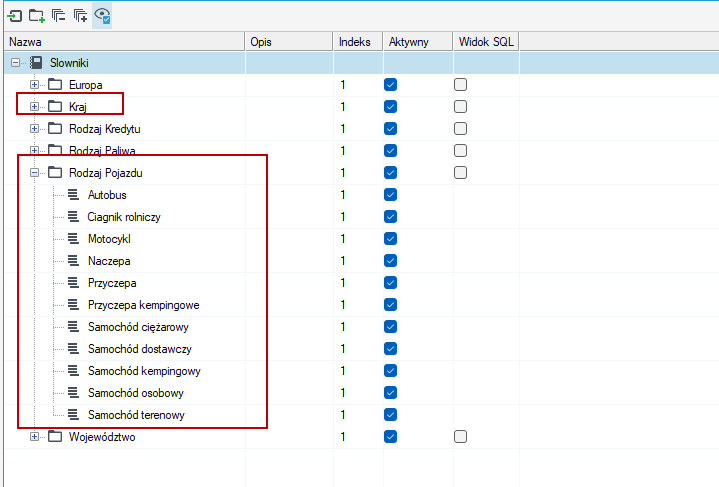
Task: Click the Naczepa list item icon
Action: coord(73,260)
